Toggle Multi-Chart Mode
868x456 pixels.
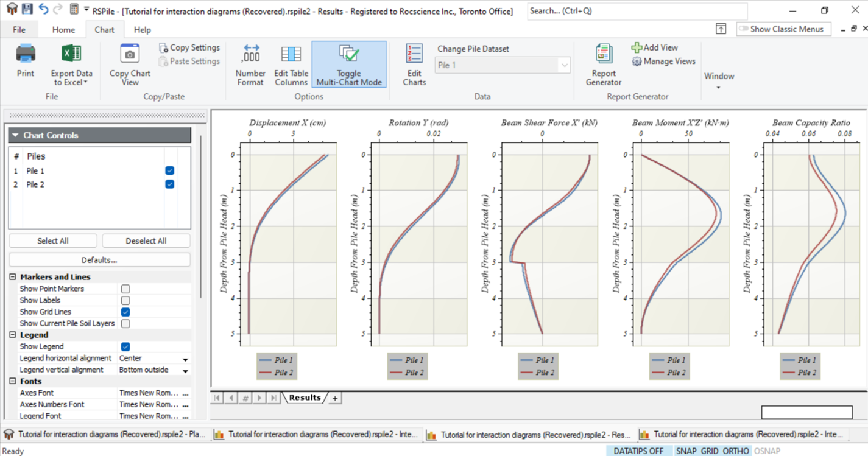[x=349, y=65]
